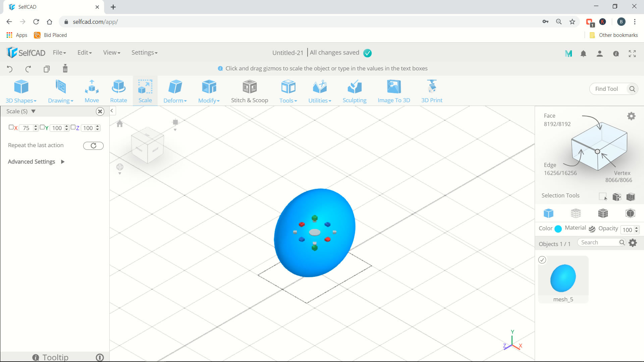Viewport: 644px width, 362px height.
Task: Choose the wireframe view mode icon
Action: 576,213
